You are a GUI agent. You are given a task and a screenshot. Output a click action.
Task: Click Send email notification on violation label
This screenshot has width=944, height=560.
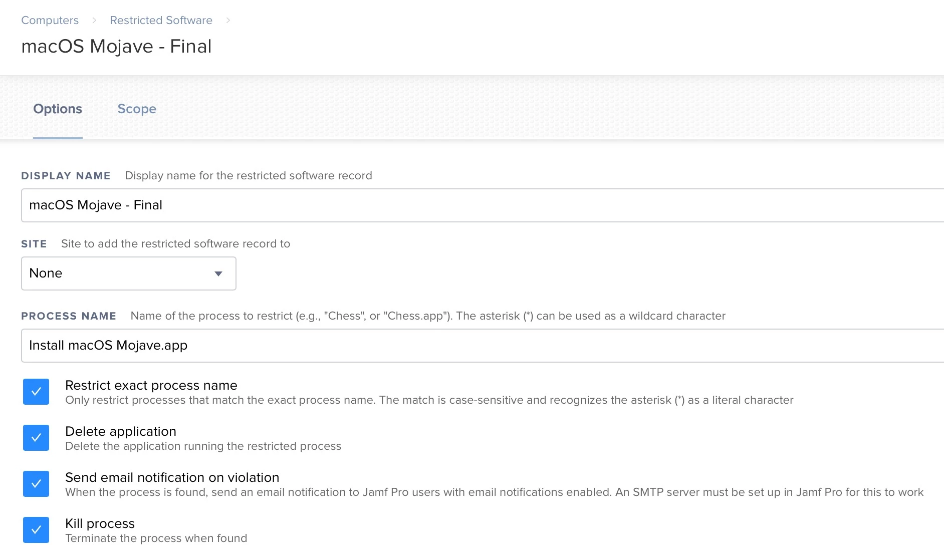point(172,477)
